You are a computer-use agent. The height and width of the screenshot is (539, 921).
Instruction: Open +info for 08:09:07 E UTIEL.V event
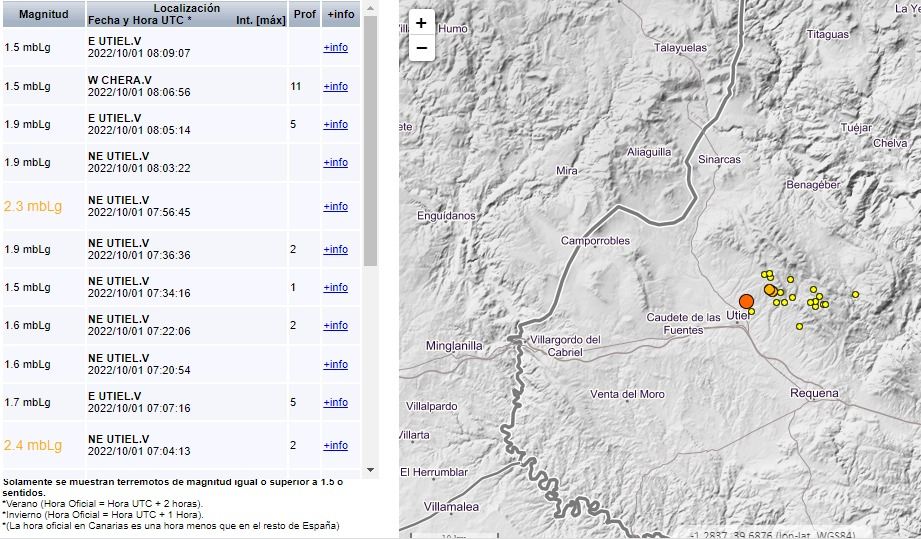click(x=336, y=47)
